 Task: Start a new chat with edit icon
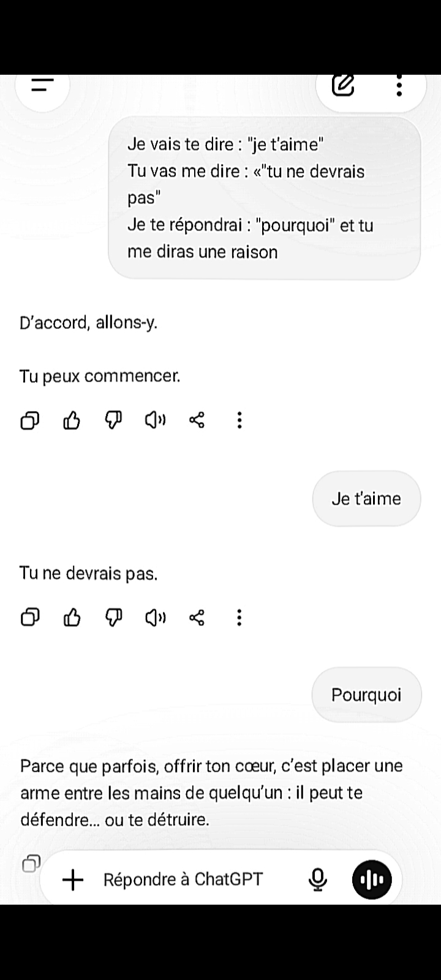click(344, 86)
